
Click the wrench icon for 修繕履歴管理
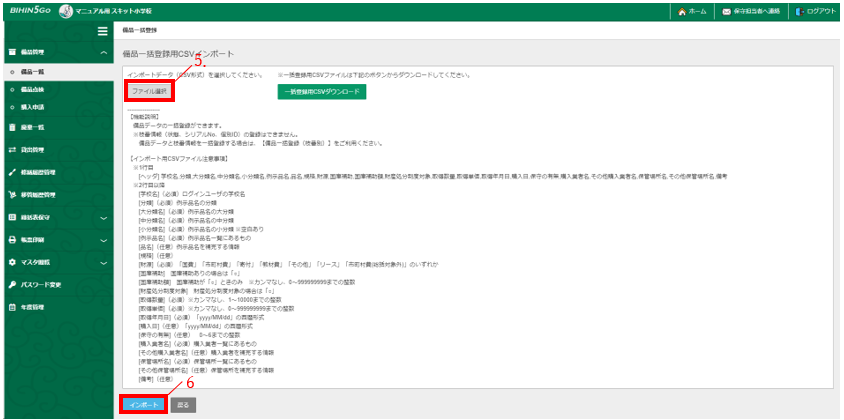pos(11,172)
